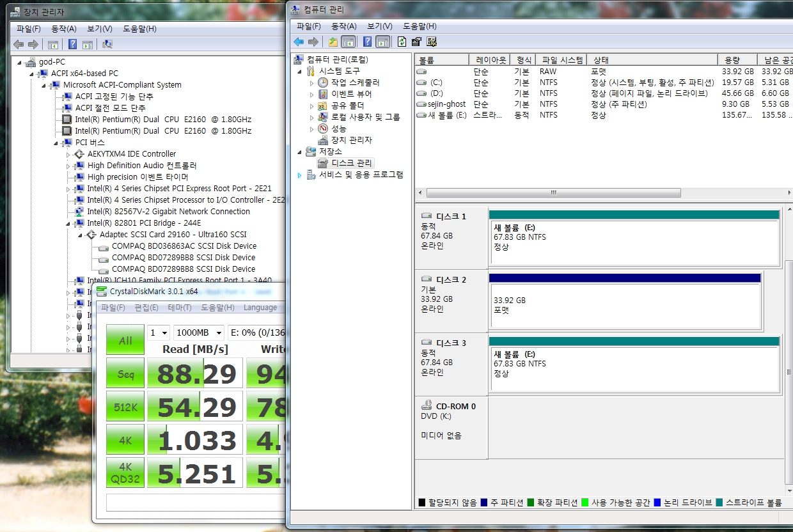The width and height of the screenshot is (793, 532).
Task: Click the Seq benchmark button
Action: click(125, 373)
